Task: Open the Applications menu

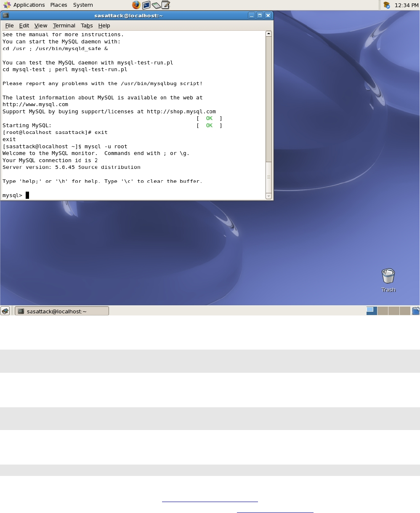Action: coord(24,5)
